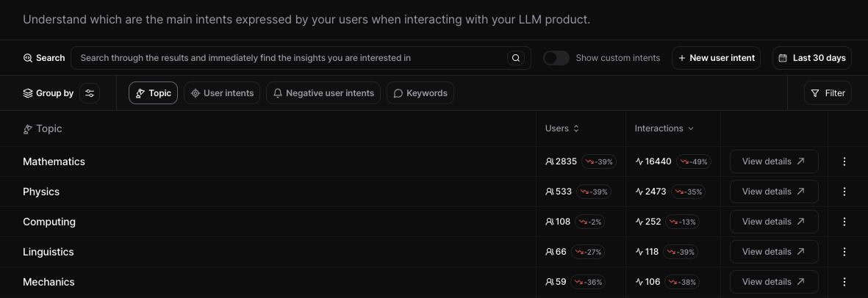Open the three-dot menu for Mathematics

click(x=844, y=161)
